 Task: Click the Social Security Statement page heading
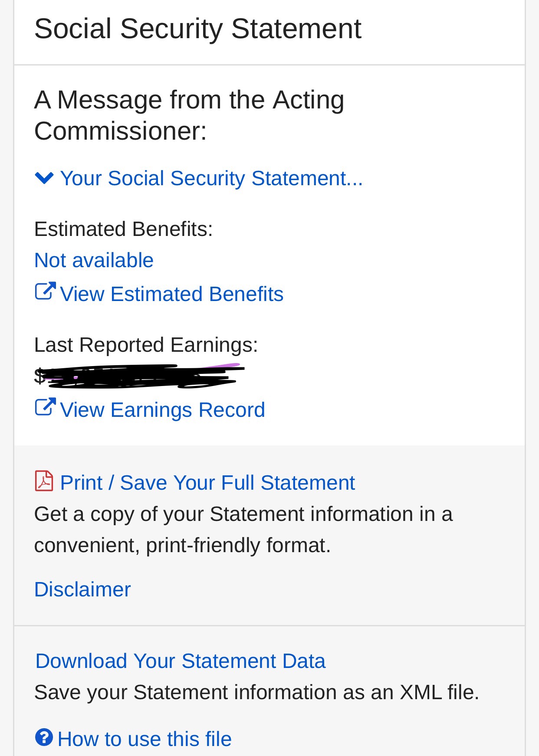click(198, 29)
